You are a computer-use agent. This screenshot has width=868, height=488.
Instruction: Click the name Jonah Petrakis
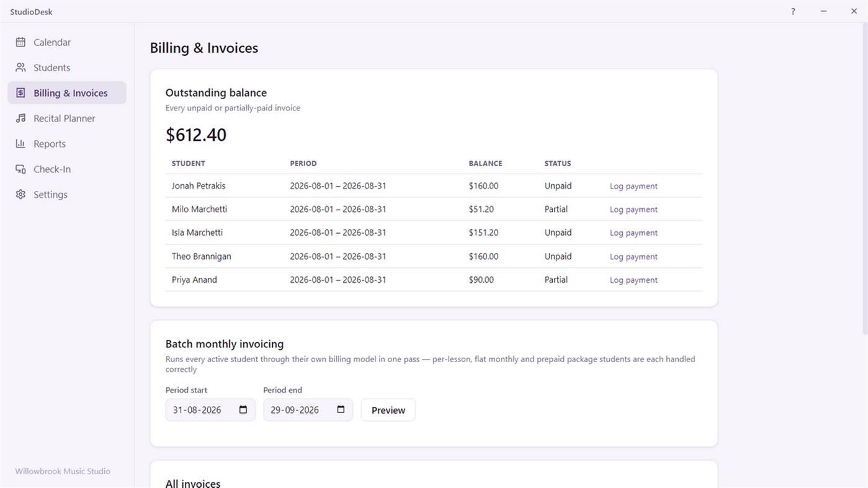(x=199, y=186)
